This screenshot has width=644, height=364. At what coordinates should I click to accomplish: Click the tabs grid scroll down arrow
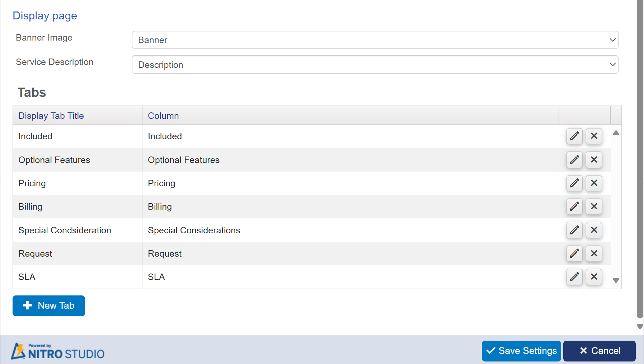616,280
